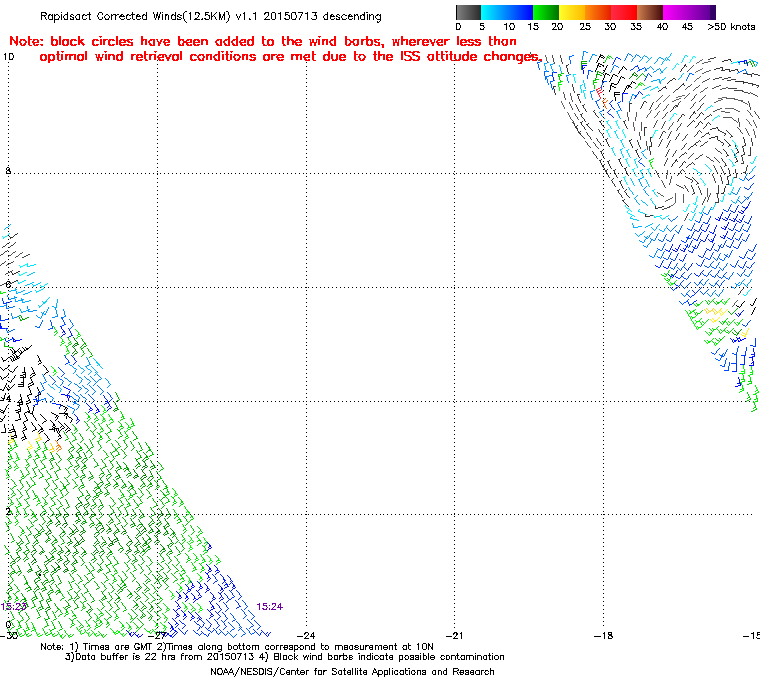This screenshot has width=760, height=688.
Task: Click the purple '15:24' swath time label
Action: 269,607
